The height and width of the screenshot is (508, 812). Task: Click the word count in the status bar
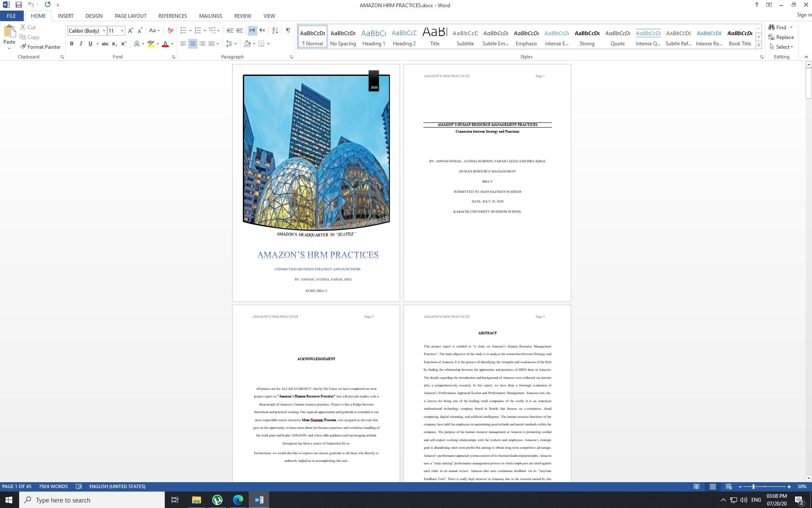53,486
